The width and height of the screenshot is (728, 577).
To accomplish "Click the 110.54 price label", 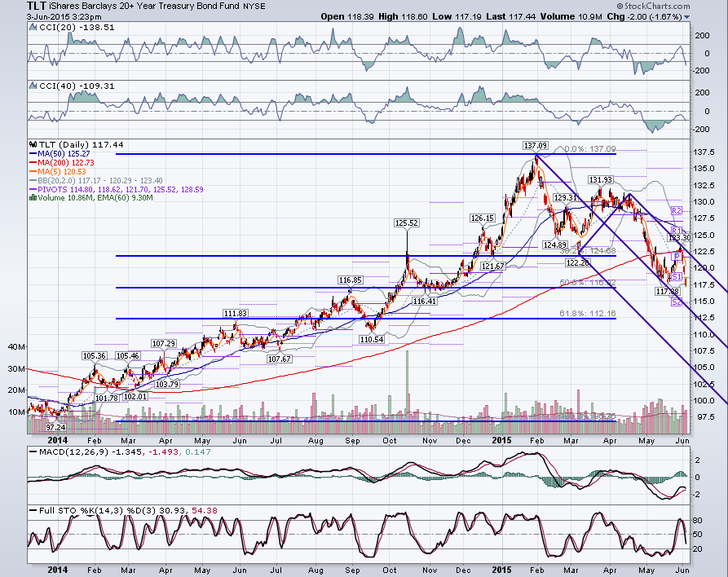I will [372, 340].
